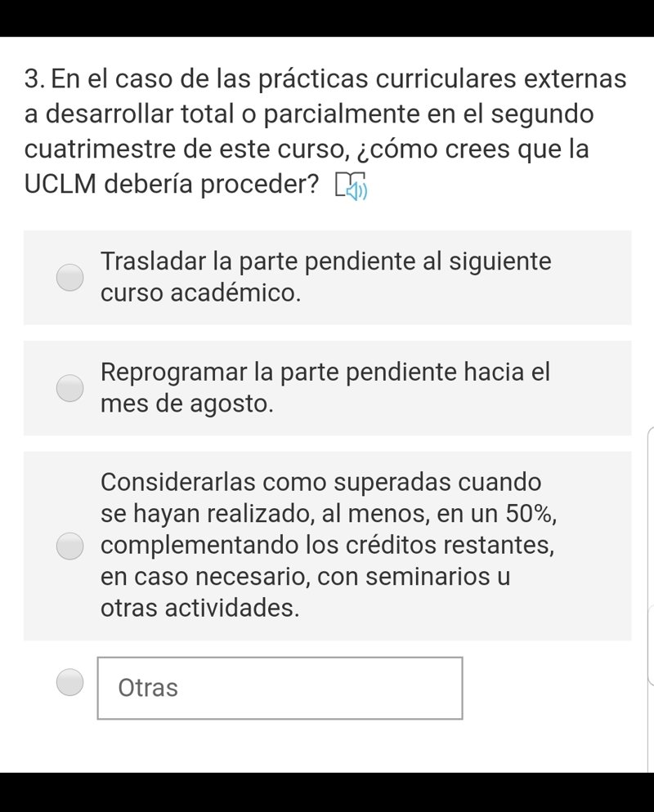
Task: Click the "mes de agosto." text line
Action: click(186, 404)
